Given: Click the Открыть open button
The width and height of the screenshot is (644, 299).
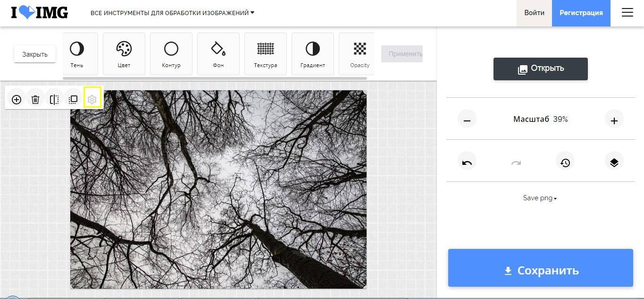Looking at the screenshot, I should coord(540,69).
